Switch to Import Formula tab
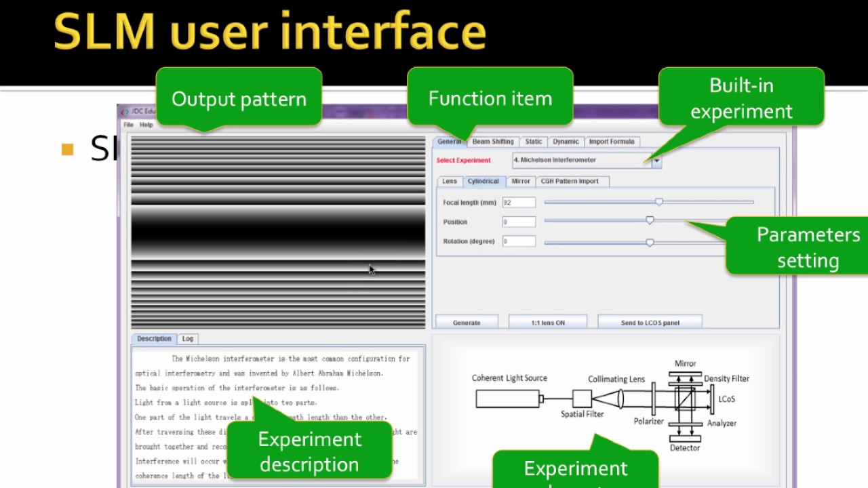The width and height of the screenshot is (868, 488). click(612, 142)
